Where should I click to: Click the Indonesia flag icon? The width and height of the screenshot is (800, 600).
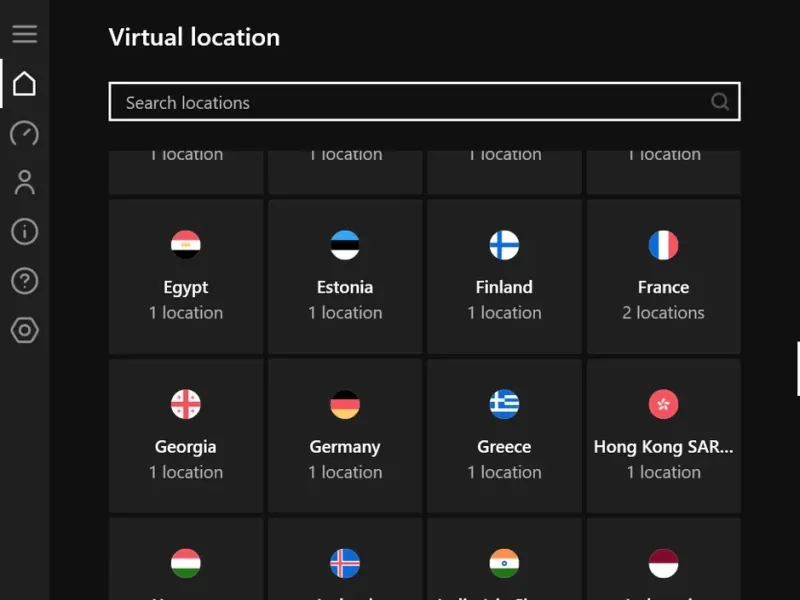(663, 563)
